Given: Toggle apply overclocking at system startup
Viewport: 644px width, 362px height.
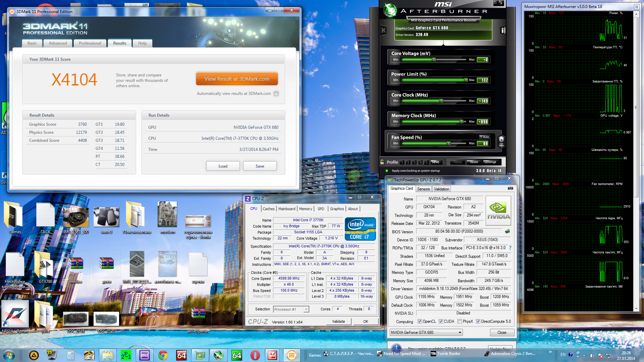Looking at the screenshot, I should (x=387, y=171).
